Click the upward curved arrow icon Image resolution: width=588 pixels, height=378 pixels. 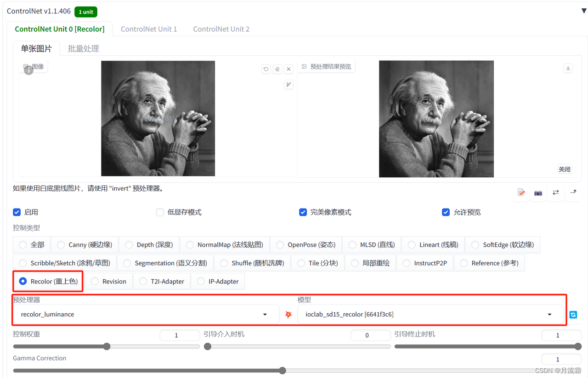coord(573,193)
